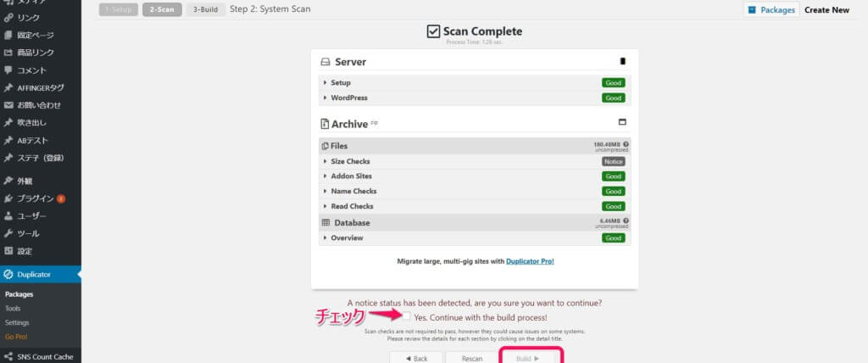The height and width of the screenshot is (363, 868).
Task: Click the お問い合わせ envelope icon
Action: (8, 105)
